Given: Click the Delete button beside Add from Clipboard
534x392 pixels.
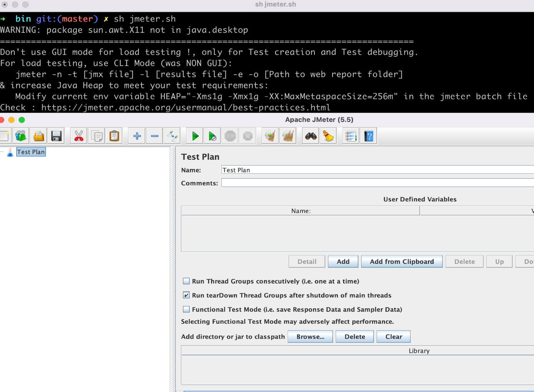Looking at the screenshot, I should (x=465, y=262).
